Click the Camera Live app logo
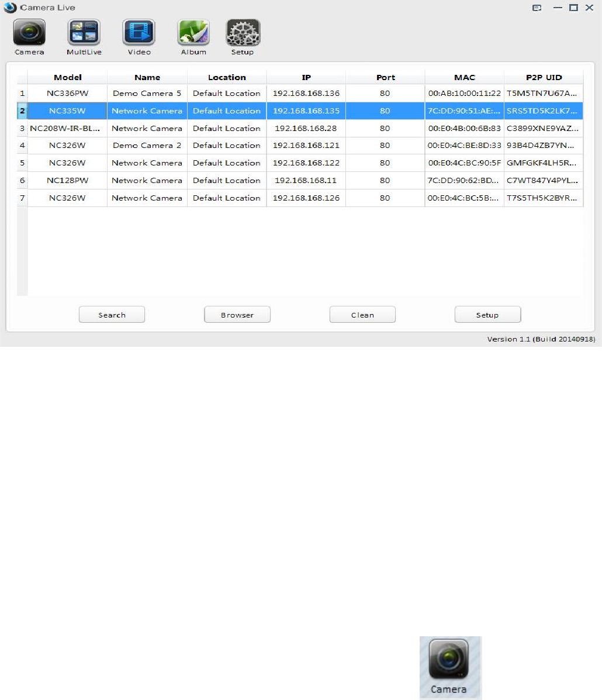 (x=10, y=8)
